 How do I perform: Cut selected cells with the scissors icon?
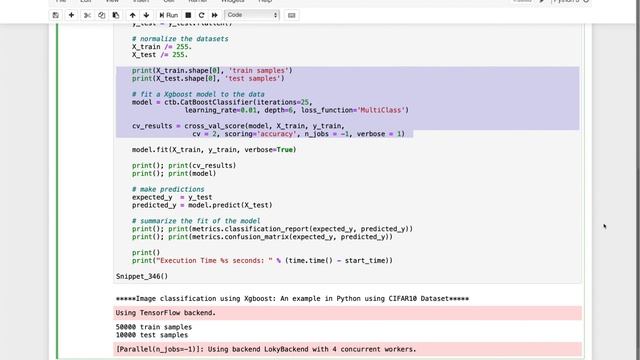(x=87, y=15)
